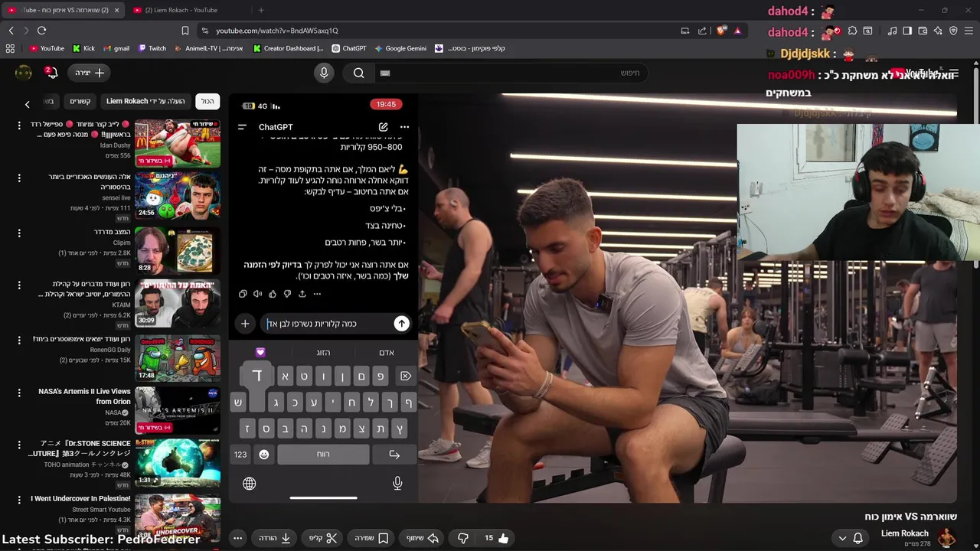Screen dimensions: 980x551
Task: Open options for Idan Dushy live video
Action: coord(19,125)
